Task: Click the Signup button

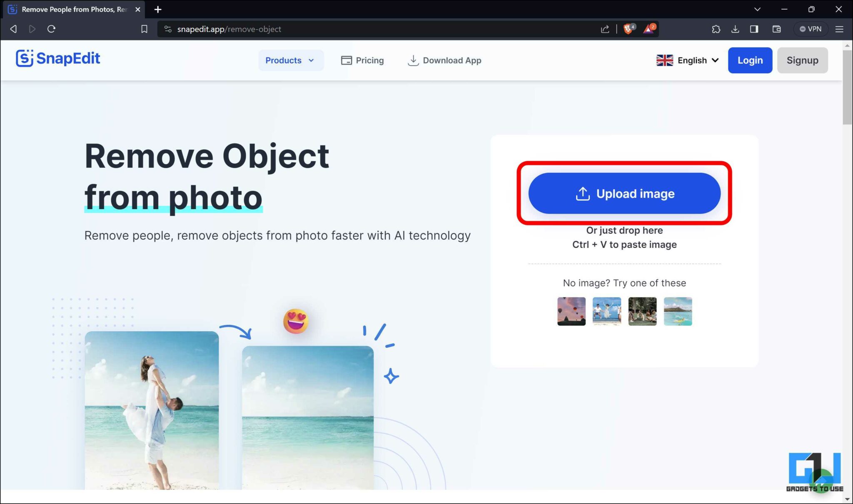Action: coord(802,60)
